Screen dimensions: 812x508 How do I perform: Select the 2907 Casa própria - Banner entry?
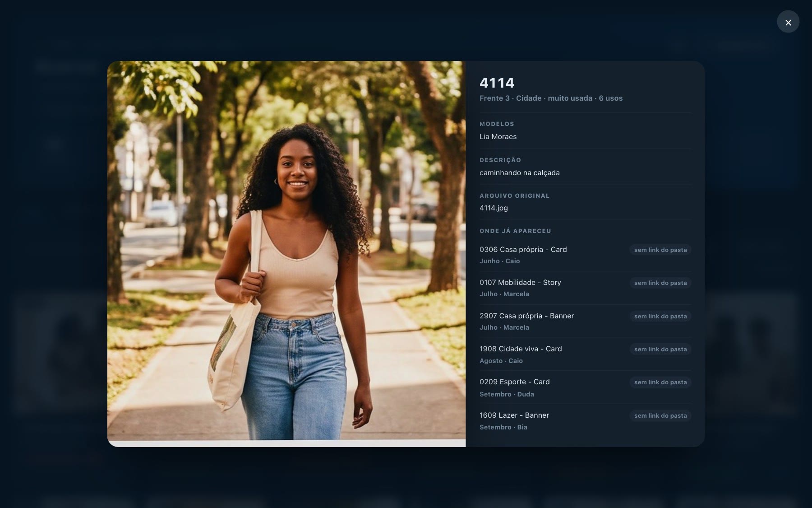point(585,321)
